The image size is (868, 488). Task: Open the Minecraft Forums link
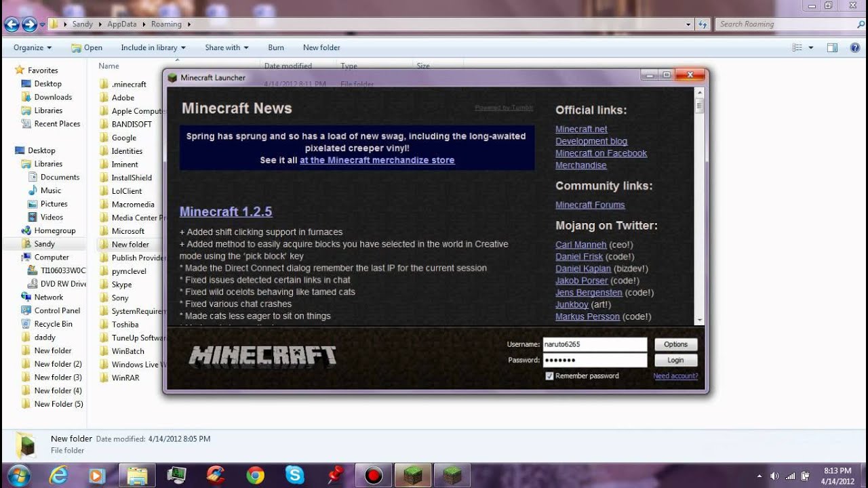[590, 205]
